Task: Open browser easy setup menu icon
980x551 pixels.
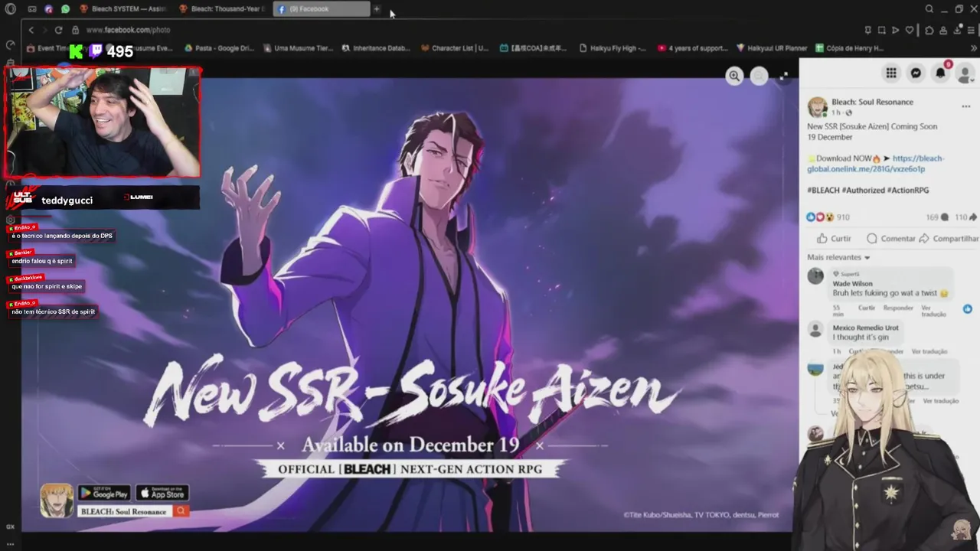Action: click(x=971, y=30)
